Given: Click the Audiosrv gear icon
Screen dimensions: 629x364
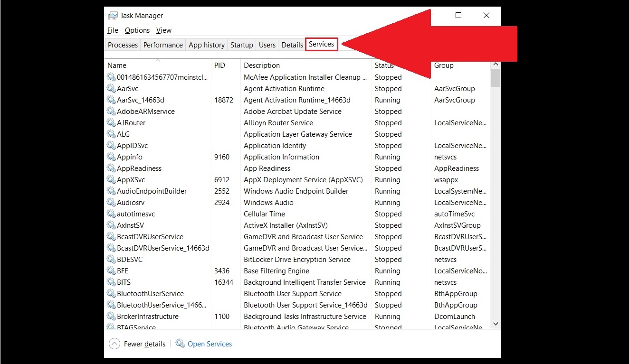Looking at the screenshot, I should (111, 202).
